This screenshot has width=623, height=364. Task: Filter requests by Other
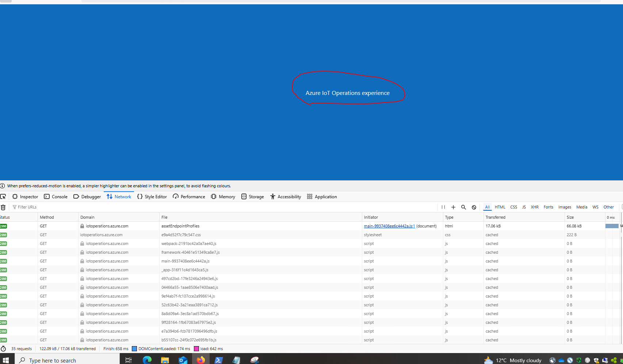click(x=608, y=207)
